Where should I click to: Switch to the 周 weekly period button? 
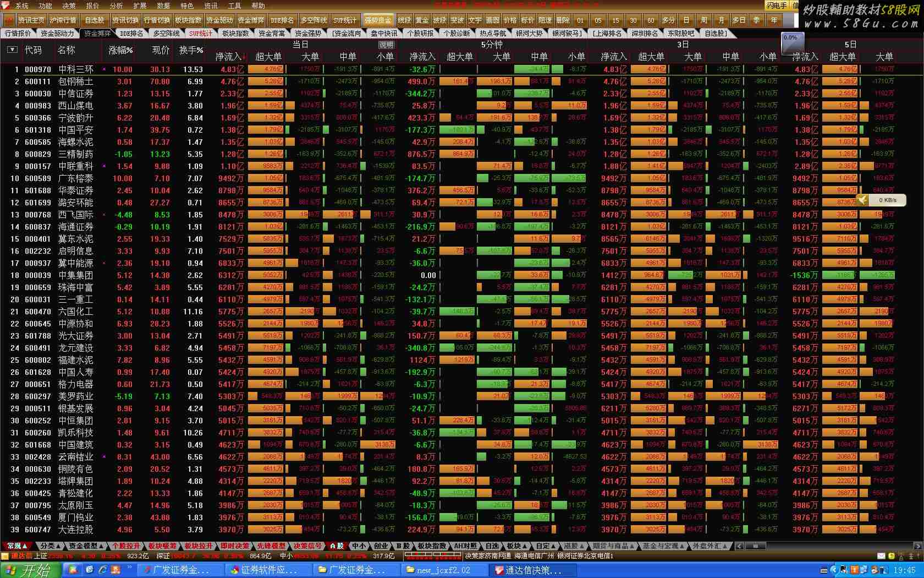[703, 20]
